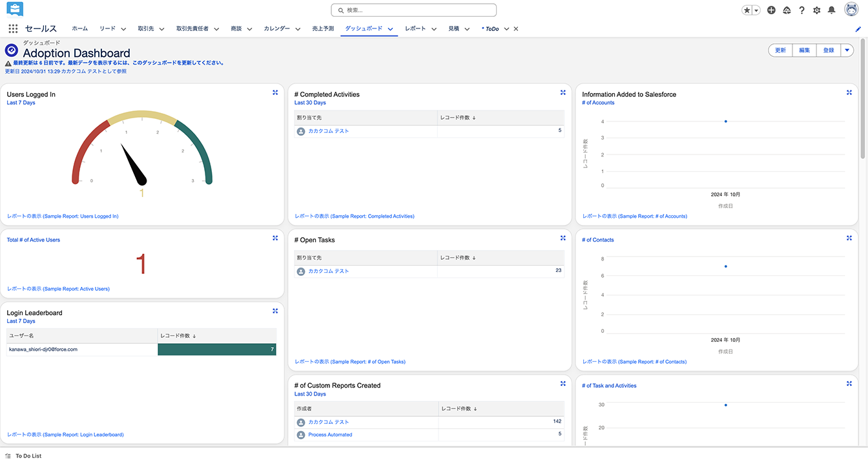The width and height of the screenshot is (868, 464).
Task: Click the # of Accounts chart link
Action: (x=598, y=103)
